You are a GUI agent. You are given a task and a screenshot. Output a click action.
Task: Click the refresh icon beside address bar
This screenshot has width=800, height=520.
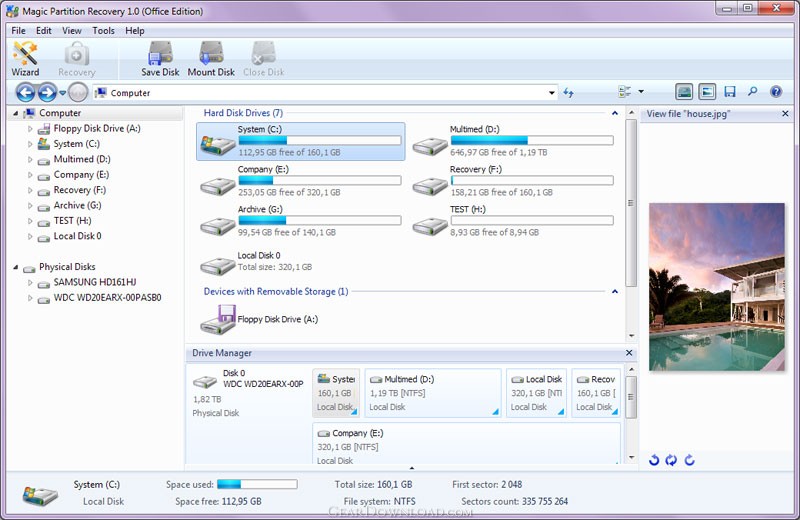coord(569,93)
